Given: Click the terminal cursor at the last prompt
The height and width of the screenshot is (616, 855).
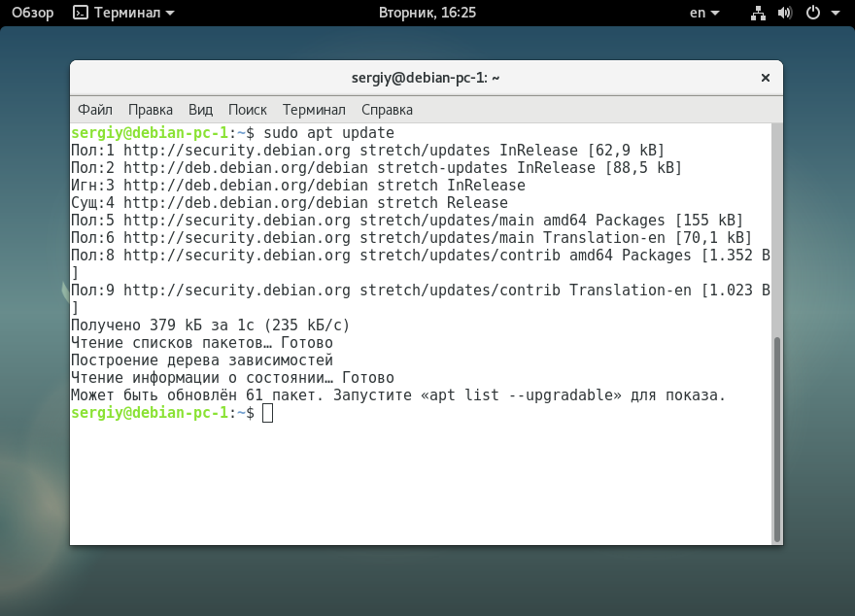Looking at the screenshot, I should [268, 413].
